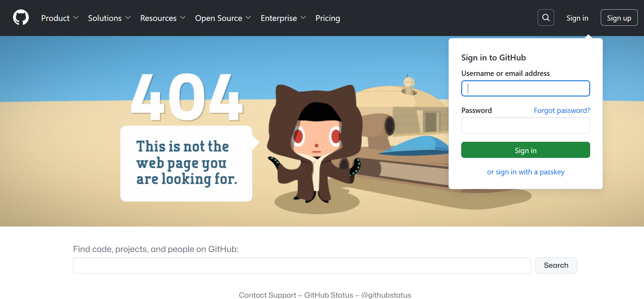Viewport: 644px width, 299px height.
Task: Open the Resources dropdown
Action: click(163, 18)
